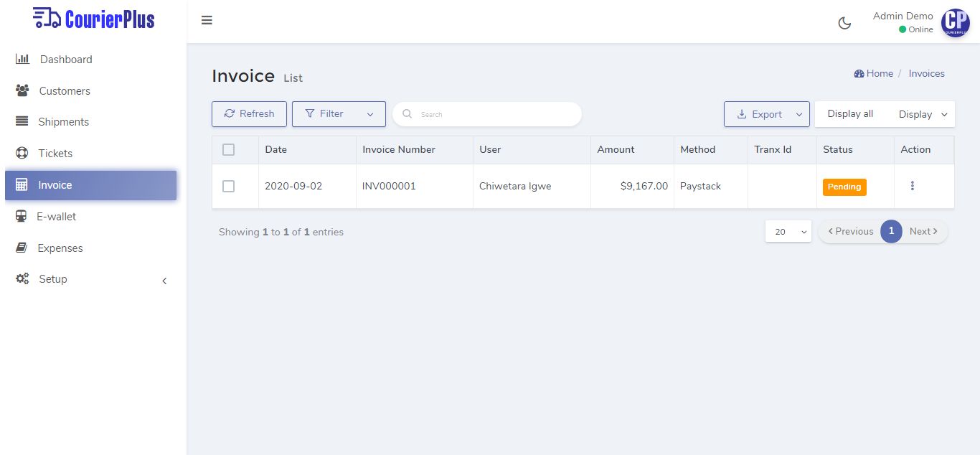
Task: Select all invoices with header checkbox
Action: coord(228,149)
